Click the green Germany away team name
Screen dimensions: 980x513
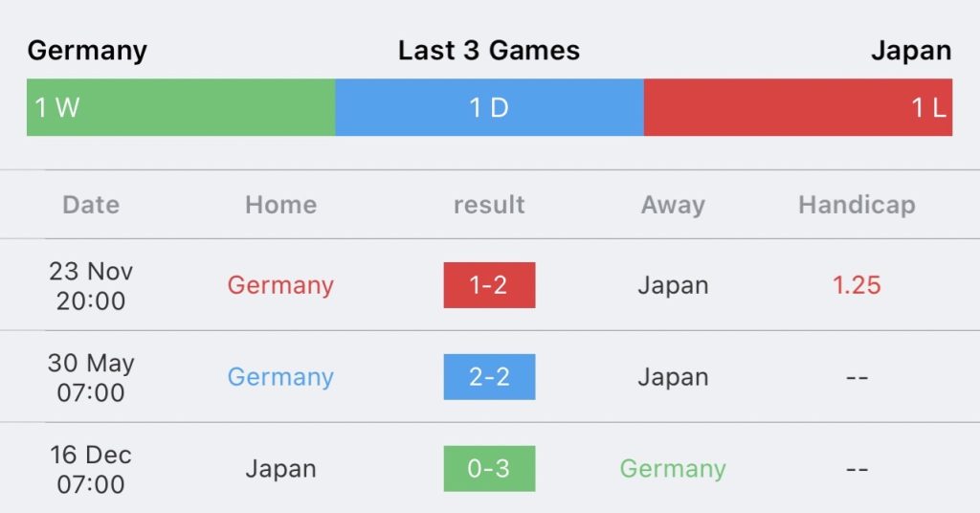pos(673,469)
